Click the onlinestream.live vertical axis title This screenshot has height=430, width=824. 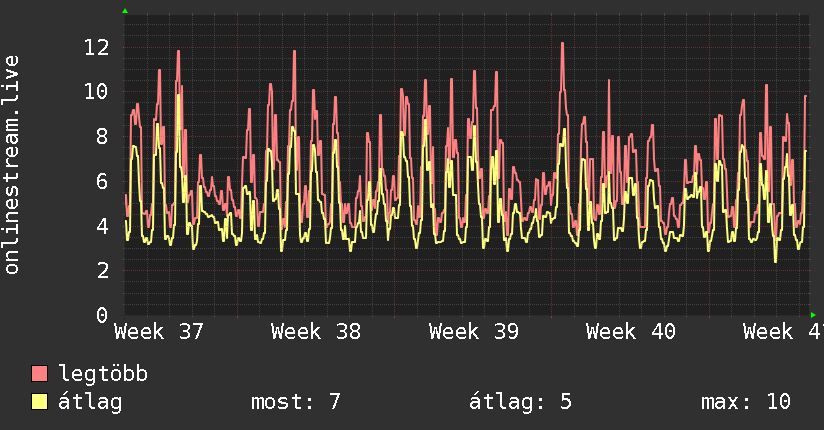pos(12,165)
